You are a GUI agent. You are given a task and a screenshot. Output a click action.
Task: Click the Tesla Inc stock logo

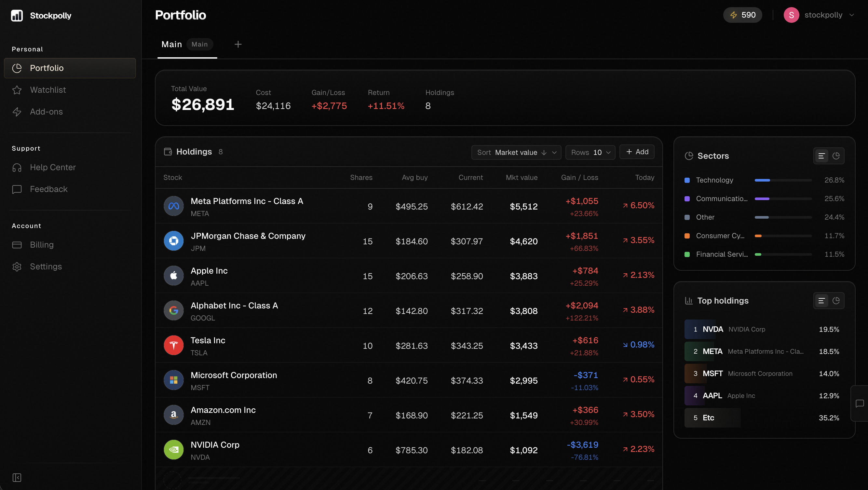point(173,346)
